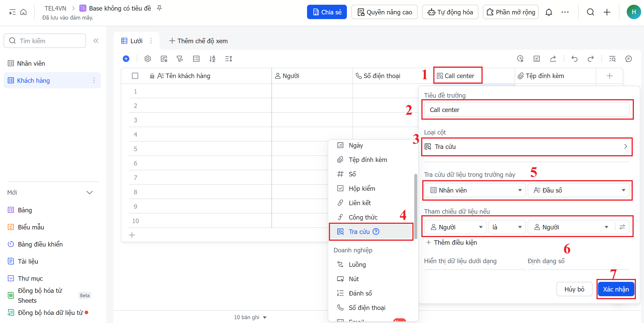Click the swap condition toggle icon
The height and width of the screenshot is (323, 644).
pyautogui.click(x=622, y=227)
